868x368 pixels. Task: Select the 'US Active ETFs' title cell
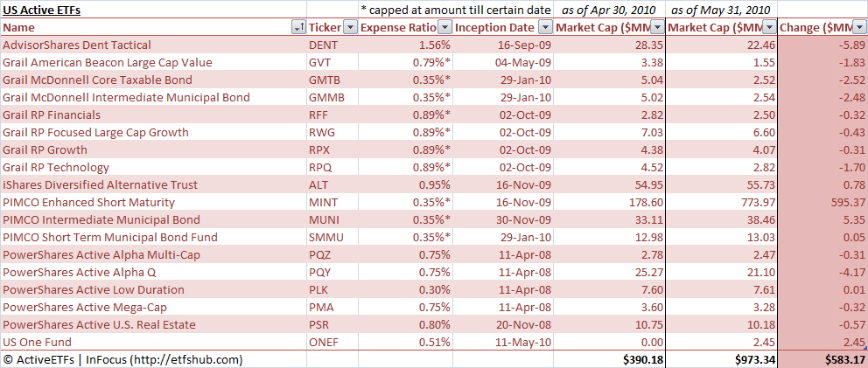coord(153,10)
